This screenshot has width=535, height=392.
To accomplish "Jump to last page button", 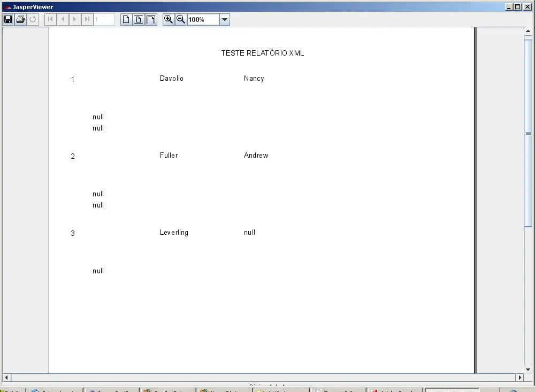I will pos(87,19).
